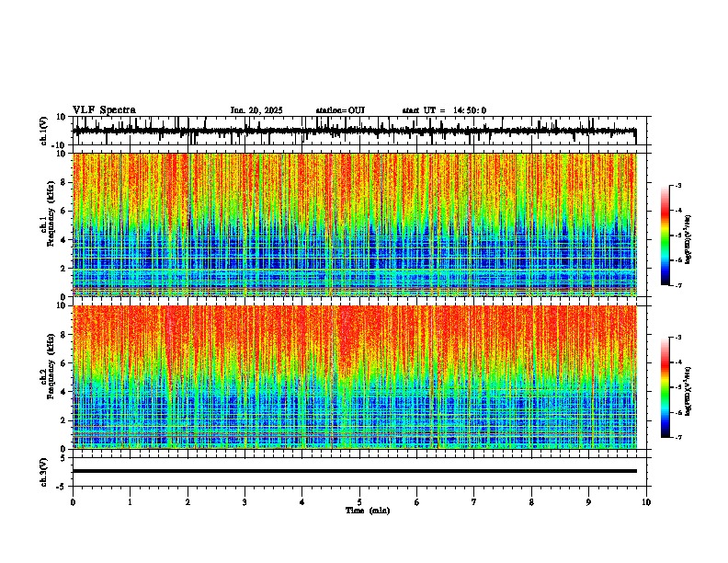Click time axis tick label "8"
This screenshot has height=563, width=728.
[x=531, y=502]
